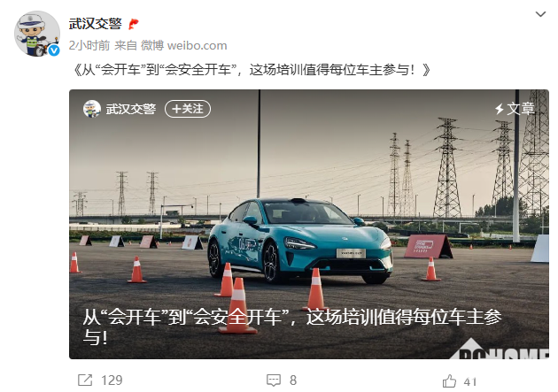558x392 pixels.
Task: Click the lightning 文章 label
Action: tap(515, 109)
